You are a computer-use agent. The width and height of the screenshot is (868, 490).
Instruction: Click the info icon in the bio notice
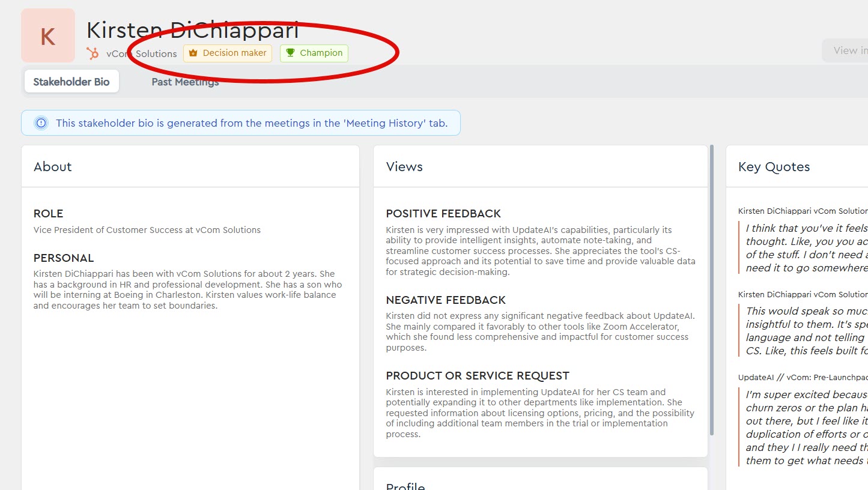41,123
